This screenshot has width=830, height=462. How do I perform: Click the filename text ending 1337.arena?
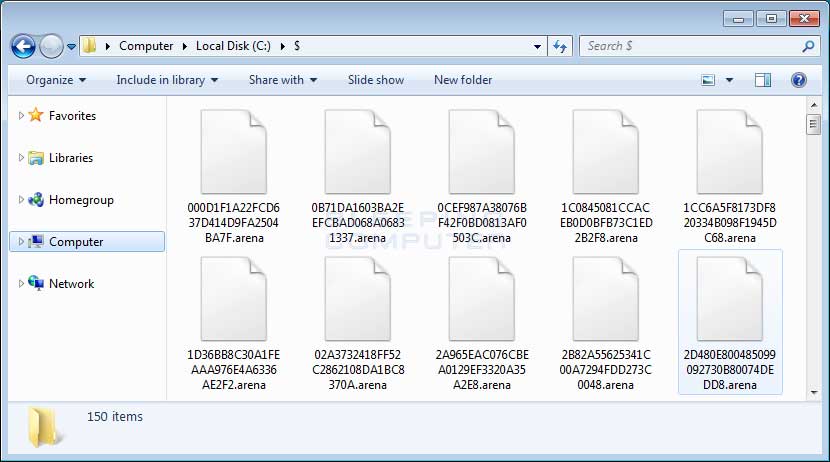click(x=358, y=223)
